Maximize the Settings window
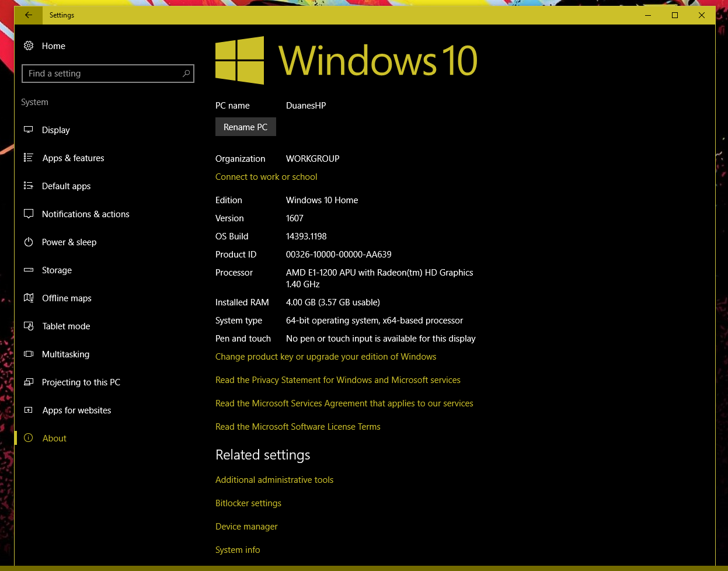This screenshot has height=571, width=728. [x=675, y=15]
